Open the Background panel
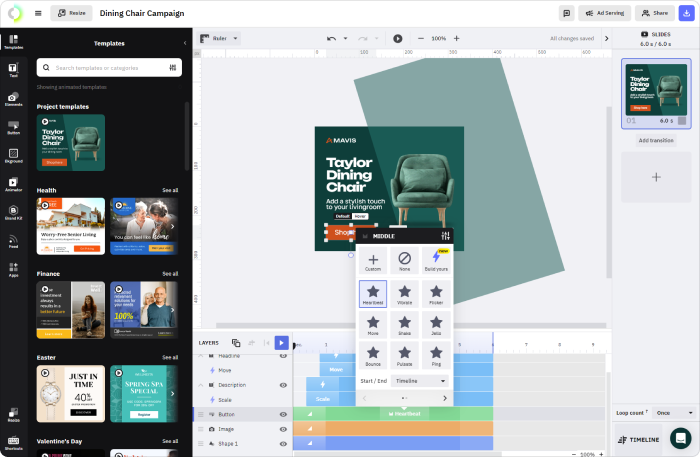This screenshot has width=700, height=457. coord(13,156)
